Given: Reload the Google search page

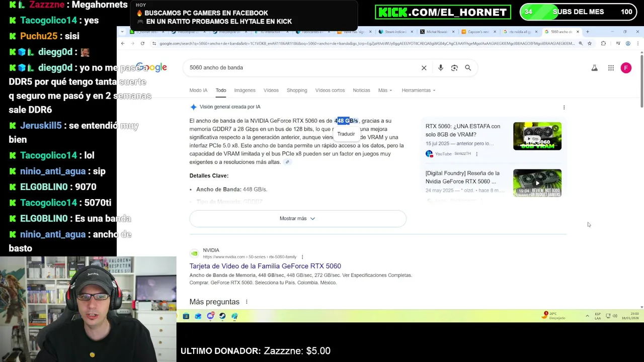Looking at the screenshot, I should 142,44.
